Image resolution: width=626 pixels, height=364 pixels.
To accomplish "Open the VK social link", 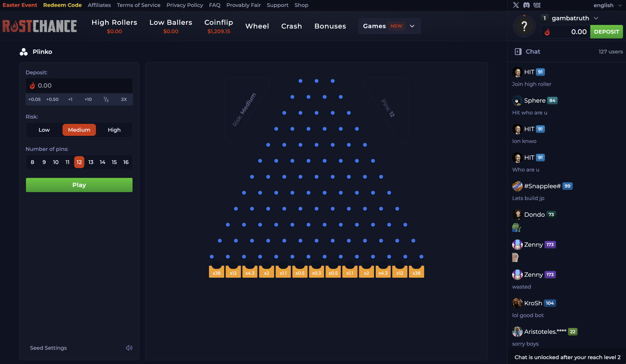I will 537,5.
